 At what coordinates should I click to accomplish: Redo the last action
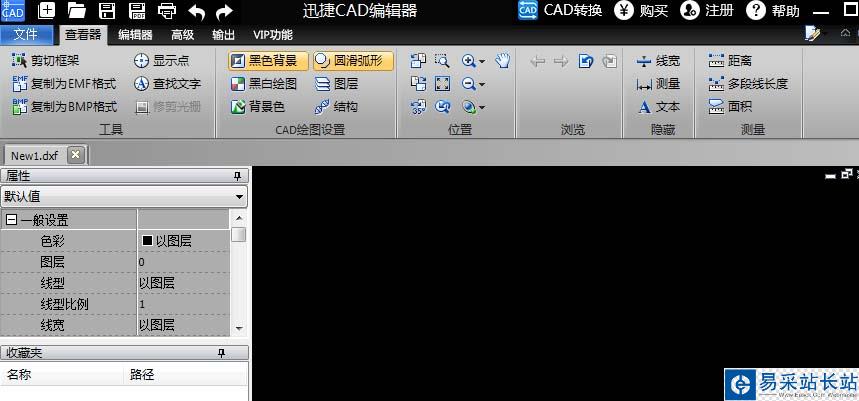(x=225, y=12)
